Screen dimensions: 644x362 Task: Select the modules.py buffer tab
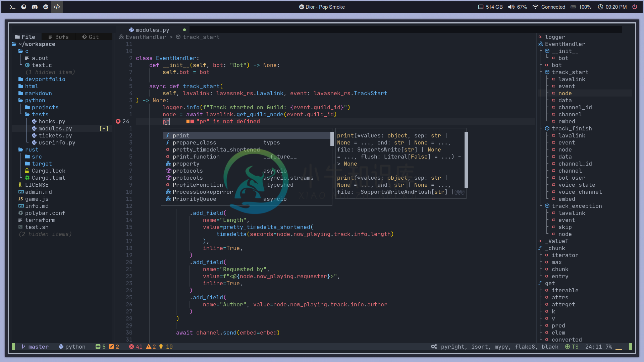tap(153, 30)
